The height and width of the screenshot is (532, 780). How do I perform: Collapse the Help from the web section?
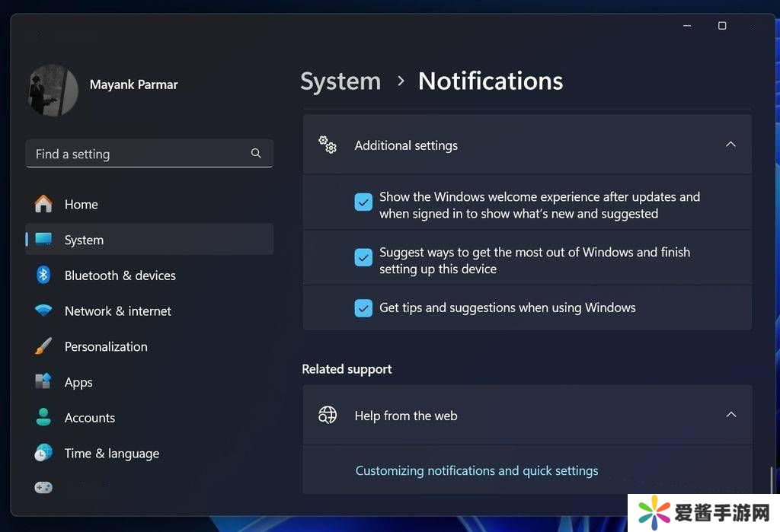pos(730,415)
